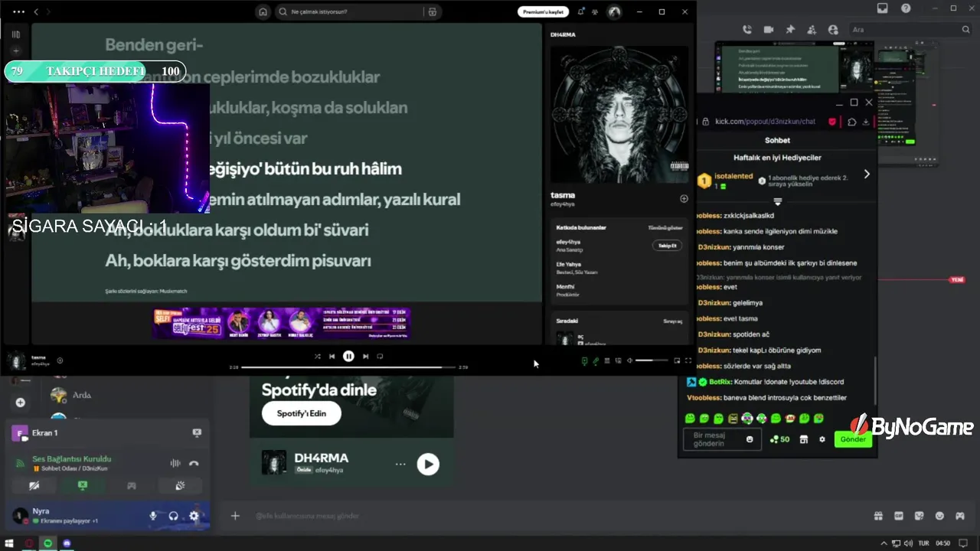Click Tümünü göster credits link
This screenshot has height=551, width=980.
click(x=665, y=227)
